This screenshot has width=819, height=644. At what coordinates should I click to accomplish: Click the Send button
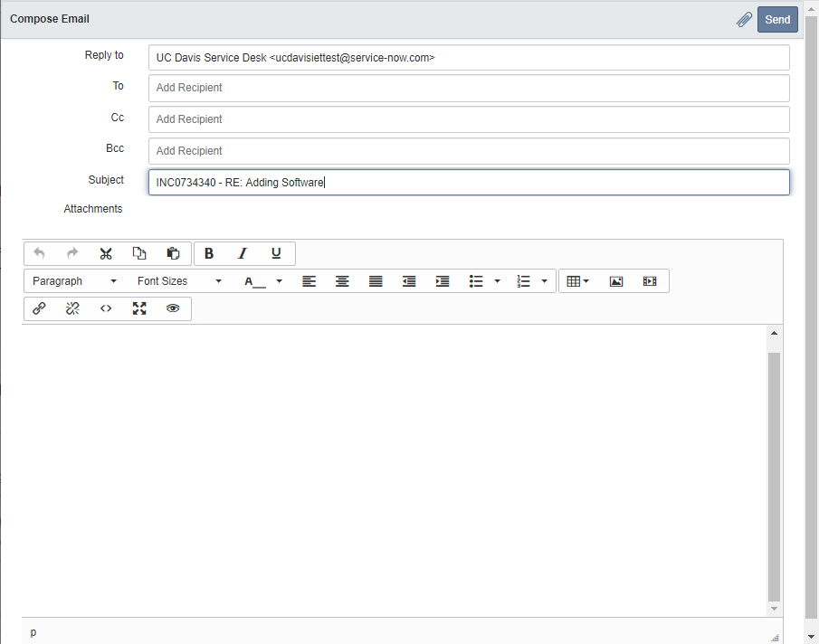click(777, 19)
